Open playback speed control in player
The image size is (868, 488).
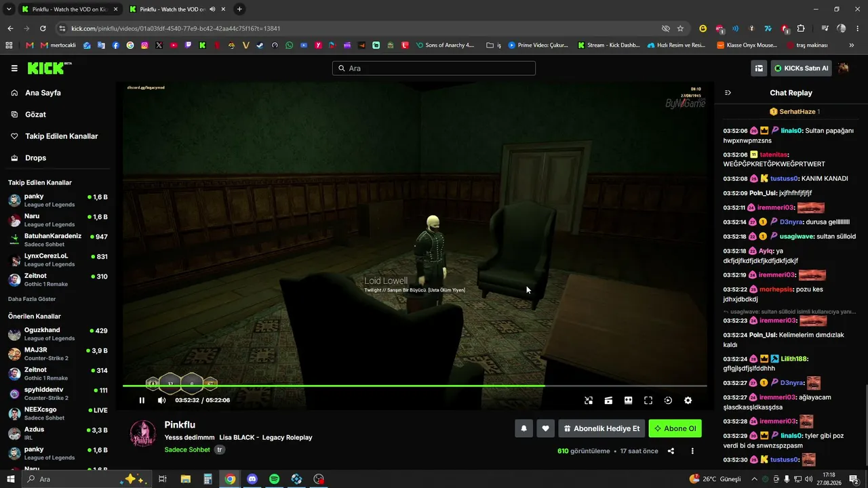pyautogui.click(x=668, y=401)
